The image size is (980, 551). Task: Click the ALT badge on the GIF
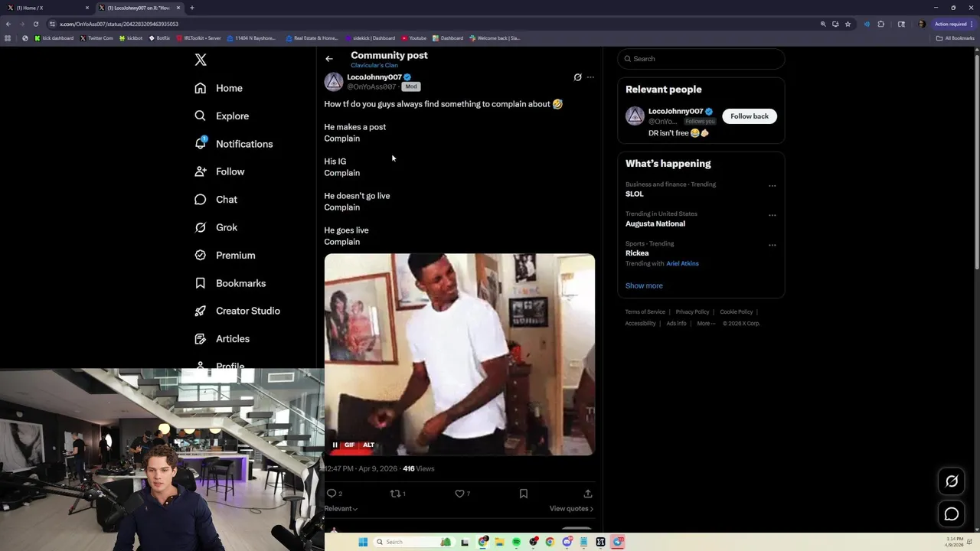point(368,445)
